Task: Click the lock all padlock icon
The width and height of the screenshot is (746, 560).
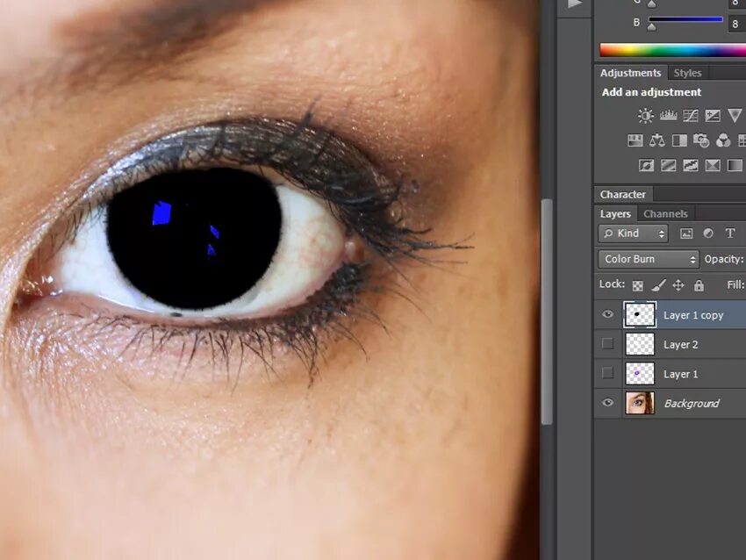Action: 699,285
